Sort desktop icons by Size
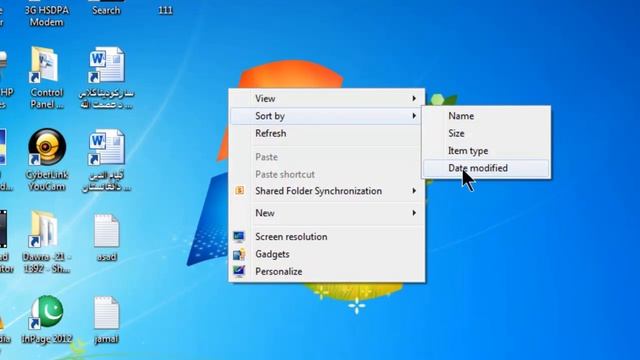 [x=486, y=133]
